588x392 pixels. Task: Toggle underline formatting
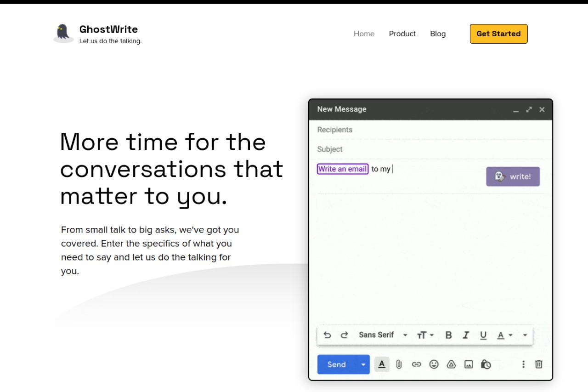click(x=483, y=335)
